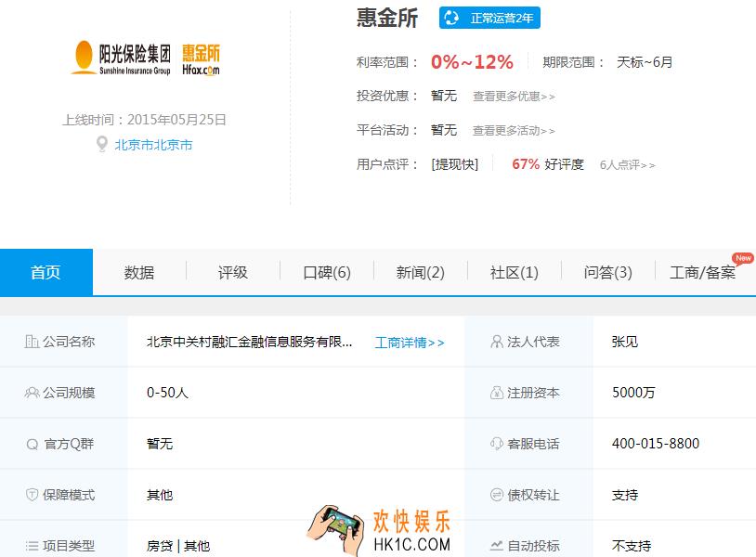756x557 pixels.
Task: Open the 6人点评>> reviews link
Action: click(627, 165)
